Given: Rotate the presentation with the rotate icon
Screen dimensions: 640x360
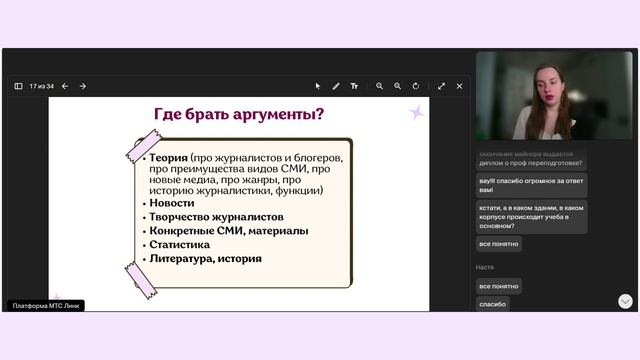Looking at the screenshot, I should 416,86.
